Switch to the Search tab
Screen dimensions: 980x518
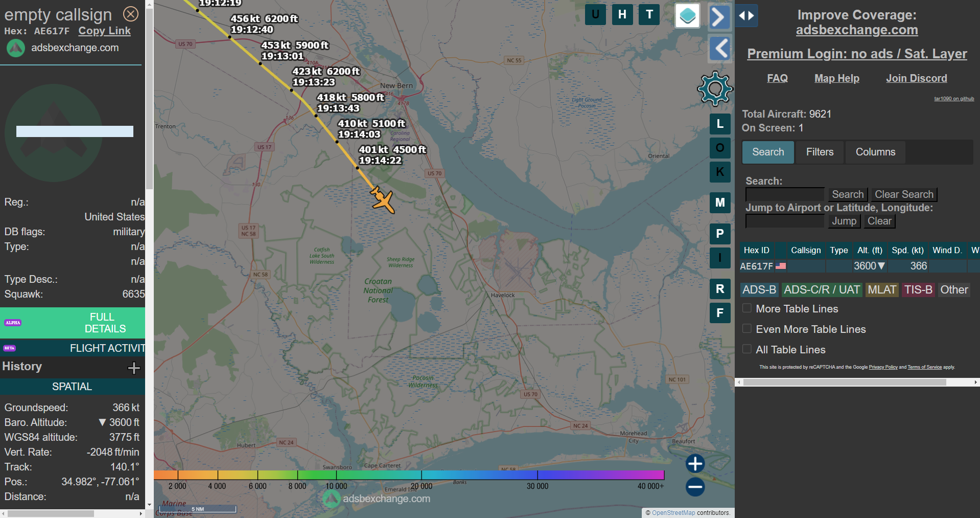click(x=768, y=152)
